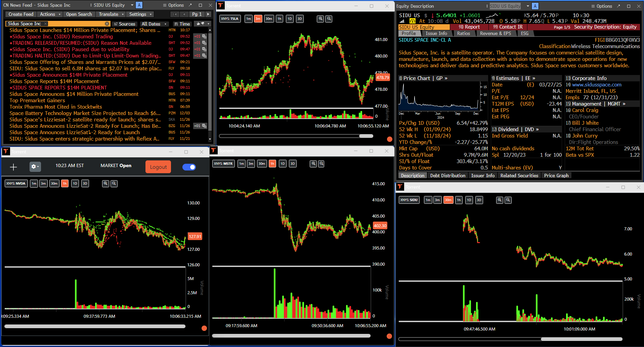Open the Translate dropdown in News Feed
Viewport: 644px width, 347px height.
tap(111, 14)
